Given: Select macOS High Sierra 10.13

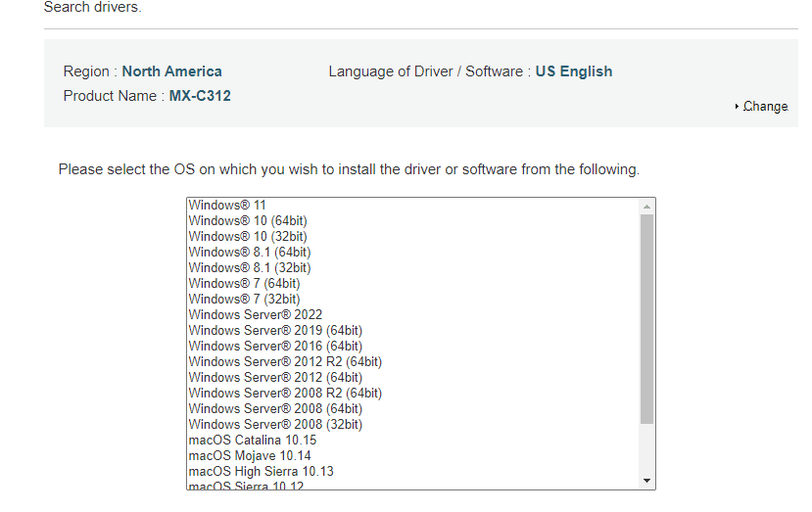Looking at the screenshot, I should pyautogui.click(x=261, y=472).
